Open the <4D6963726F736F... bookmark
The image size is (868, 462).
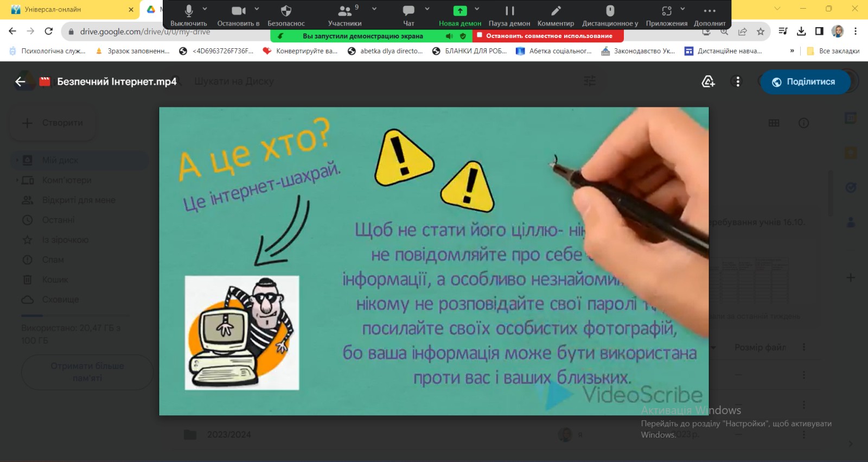tap(216, 51)
